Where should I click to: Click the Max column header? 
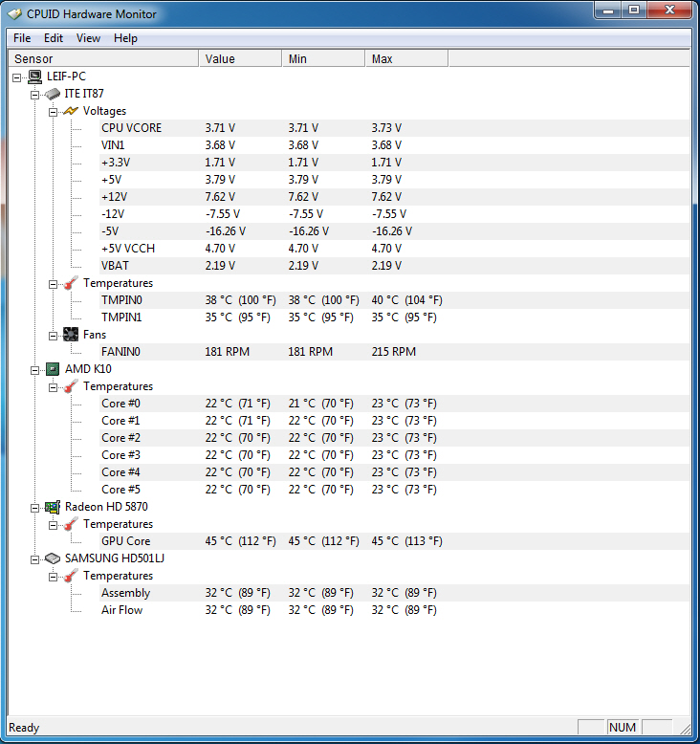pos(406,59)
